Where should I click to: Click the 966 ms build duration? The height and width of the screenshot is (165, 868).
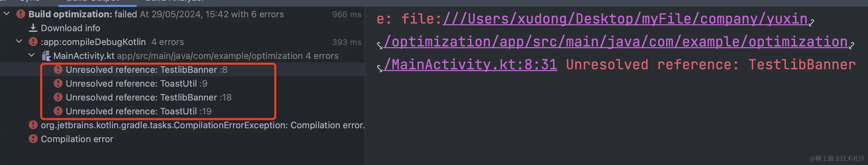(346, 14)
